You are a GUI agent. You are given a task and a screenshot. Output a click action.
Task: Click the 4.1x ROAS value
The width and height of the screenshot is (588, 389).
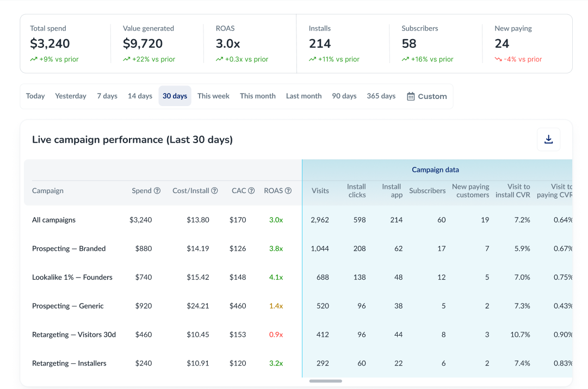coord(276,277)
